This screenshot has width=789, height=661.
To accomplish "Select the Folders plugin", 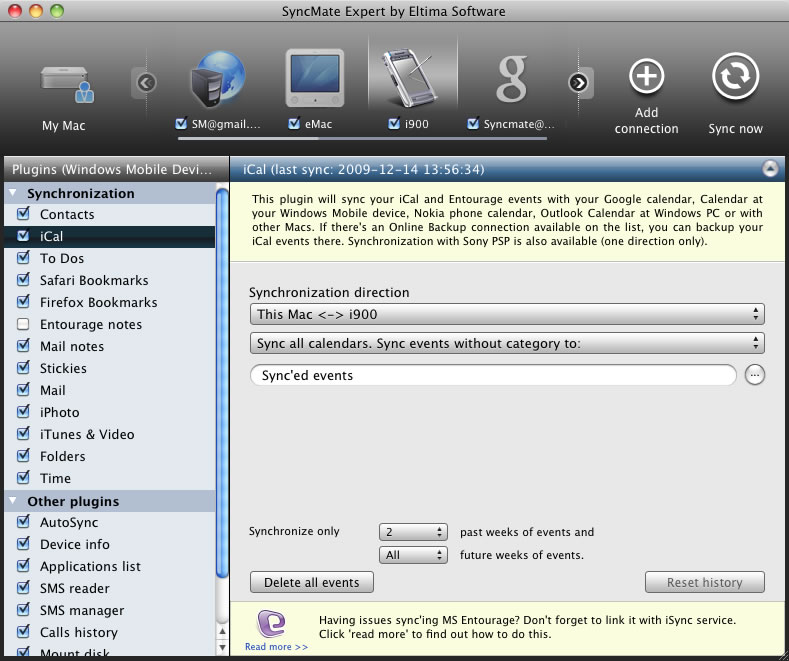I will tap(110, 456).
